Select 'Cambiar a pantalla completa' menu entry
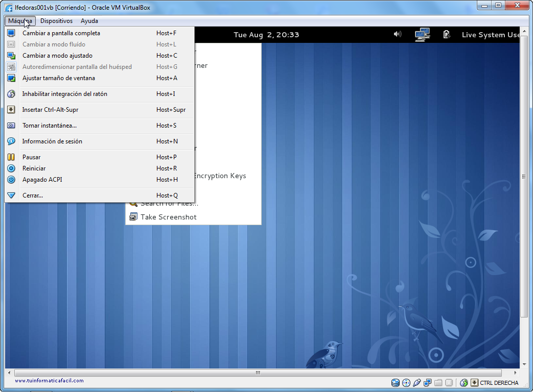This screenshot has width=533, height=392. coord(99,33)
